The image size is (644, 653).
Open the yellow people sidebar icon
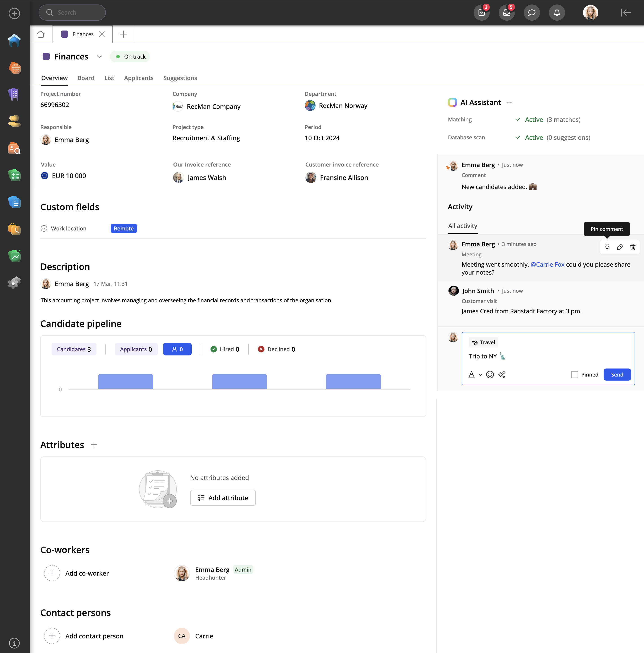(x=14, y=121)
